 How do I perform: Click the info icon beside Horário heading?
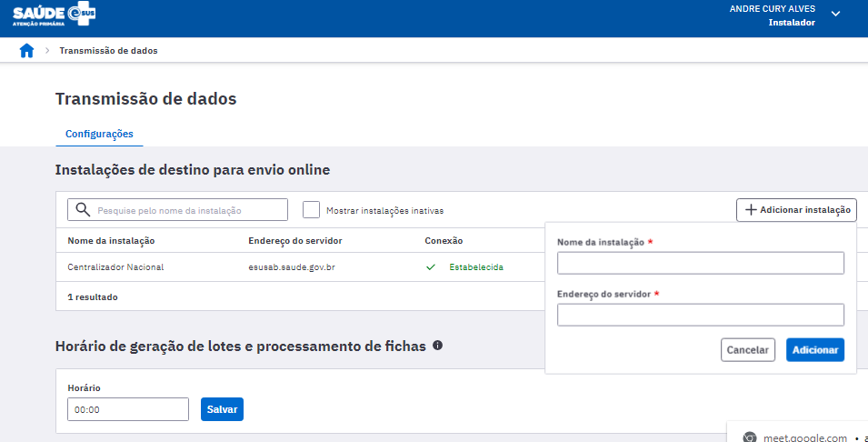tap(437, 346)
